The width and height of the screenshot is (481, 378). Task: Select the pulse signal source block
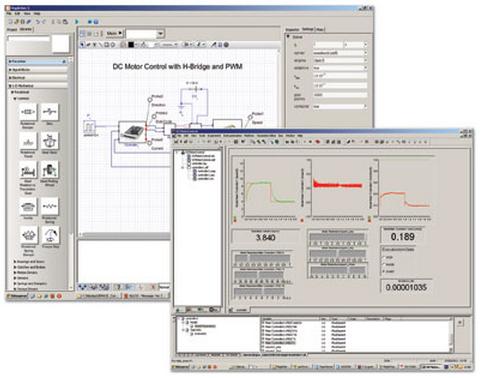point(90,127)
